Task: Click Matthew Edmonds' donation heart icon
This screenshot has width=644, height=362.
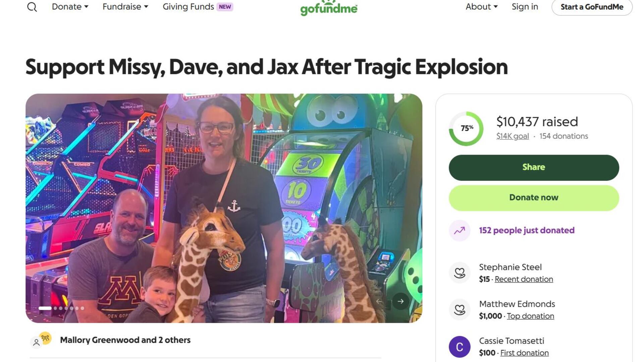Action: 460,310
